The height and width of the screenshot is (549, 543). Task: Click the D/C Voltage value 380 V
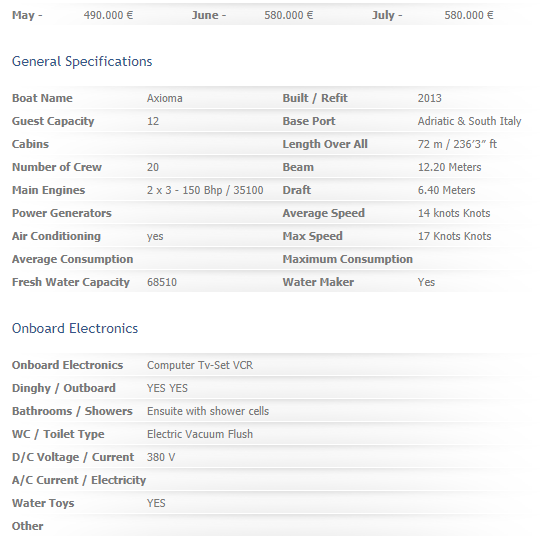(161, 457)
